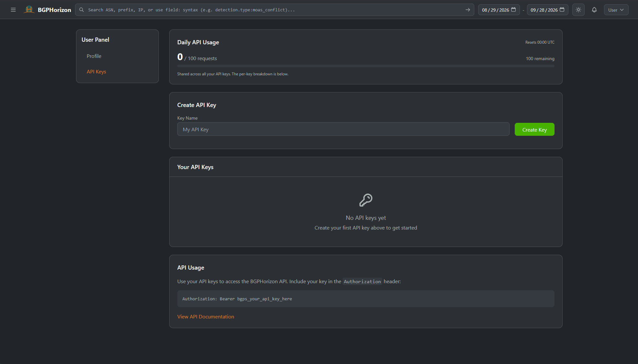The image size is (638, 364).
Task: Focus the Key Name input field
Action: (x=343, y=129)
